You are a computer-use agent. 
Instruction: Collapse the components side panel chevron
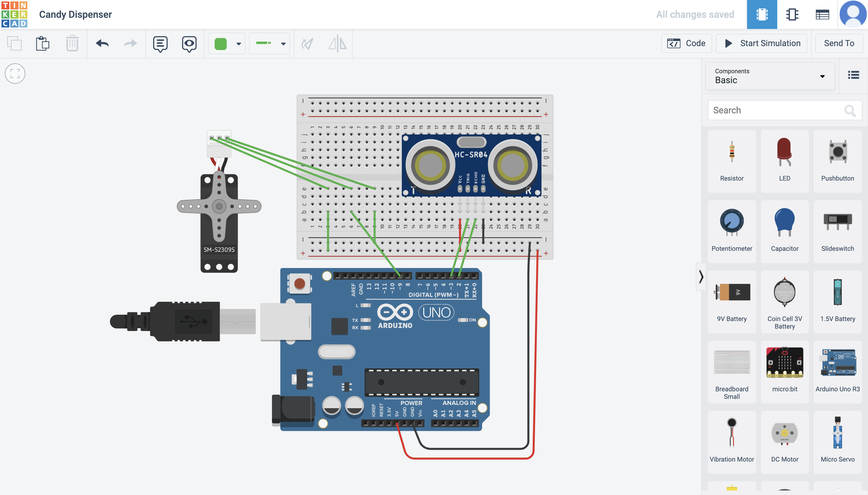click(x=701, y=277)
